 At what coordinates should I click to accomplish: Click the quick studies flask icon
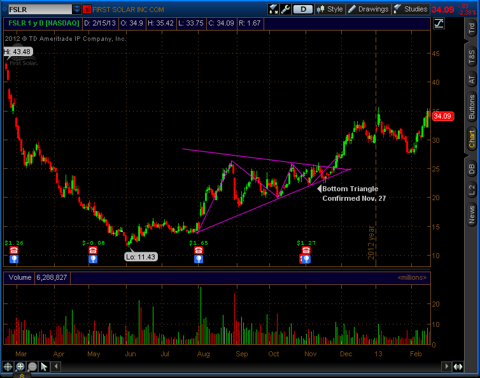tap(273, 9)
